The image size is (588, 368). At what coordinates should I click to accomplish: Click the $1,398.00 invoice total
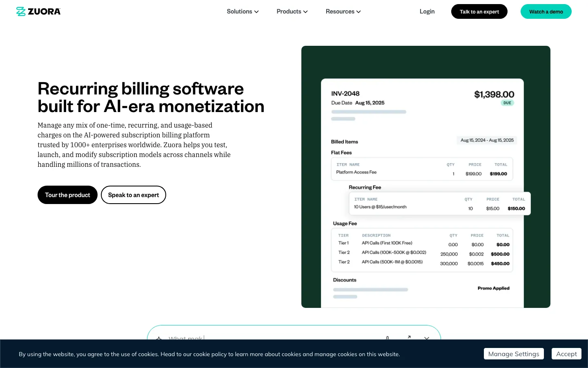(494, 94)
